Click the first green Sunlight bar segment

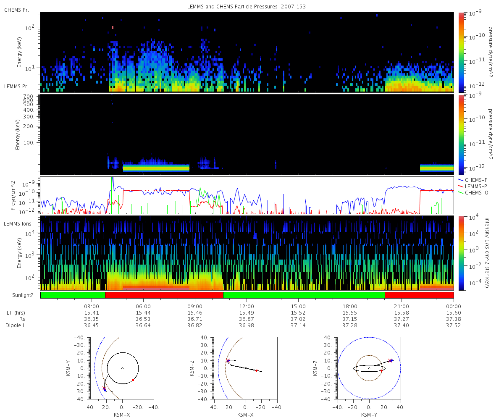(73, 295)
